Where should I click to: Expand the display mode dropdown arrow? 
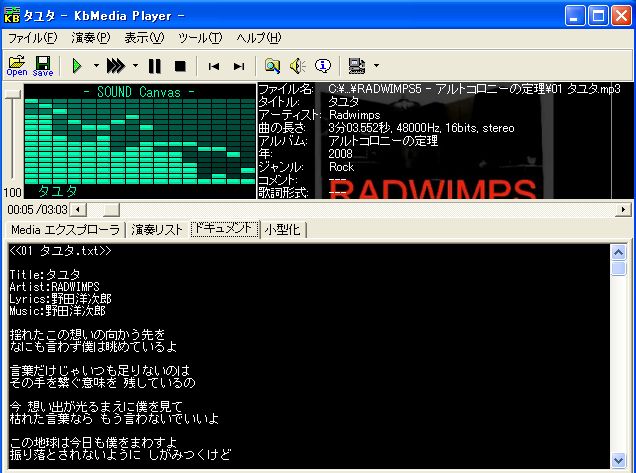[x=376, y=65]
